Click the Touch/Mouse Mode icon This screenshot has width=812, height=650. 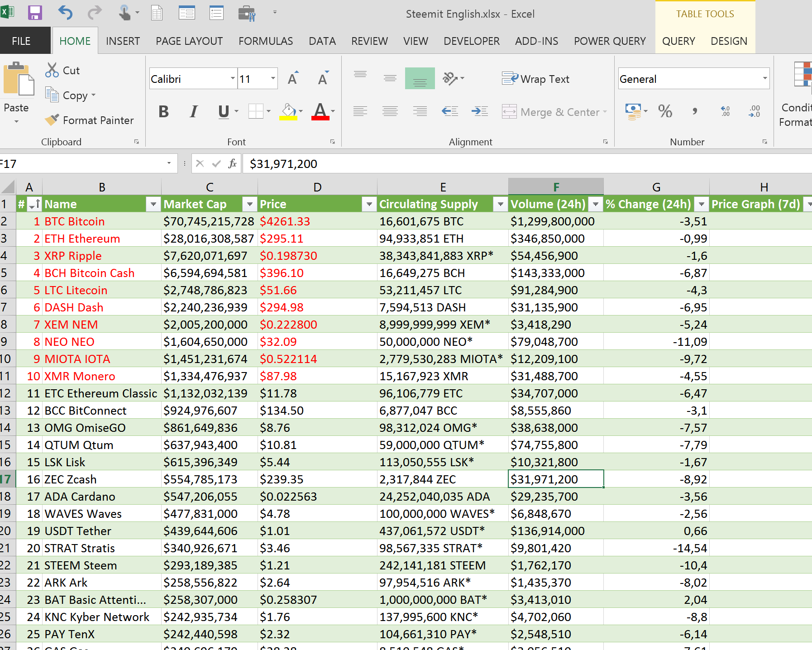click(x=124, y=13)
